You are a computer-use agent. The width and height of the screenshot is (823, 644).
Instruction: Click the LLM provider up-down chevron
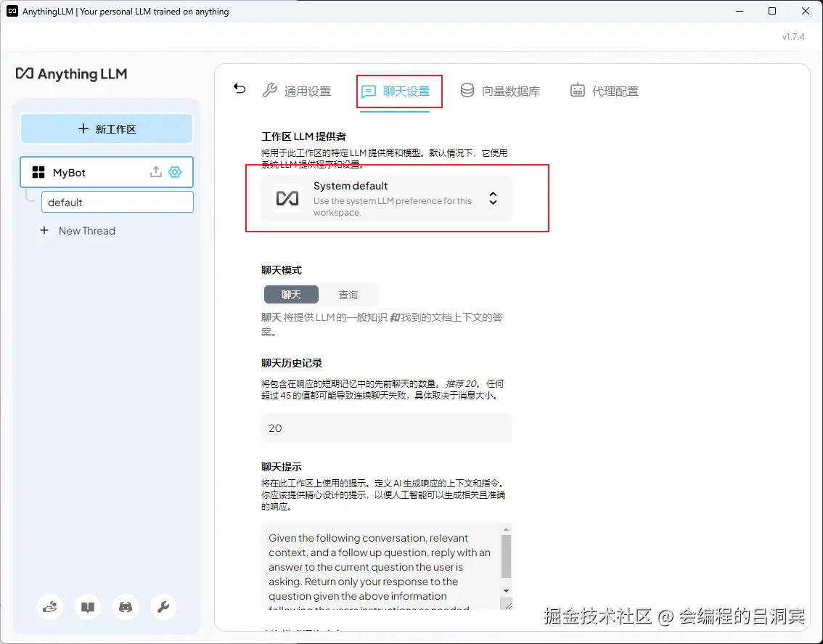click(x=493, y=198)
